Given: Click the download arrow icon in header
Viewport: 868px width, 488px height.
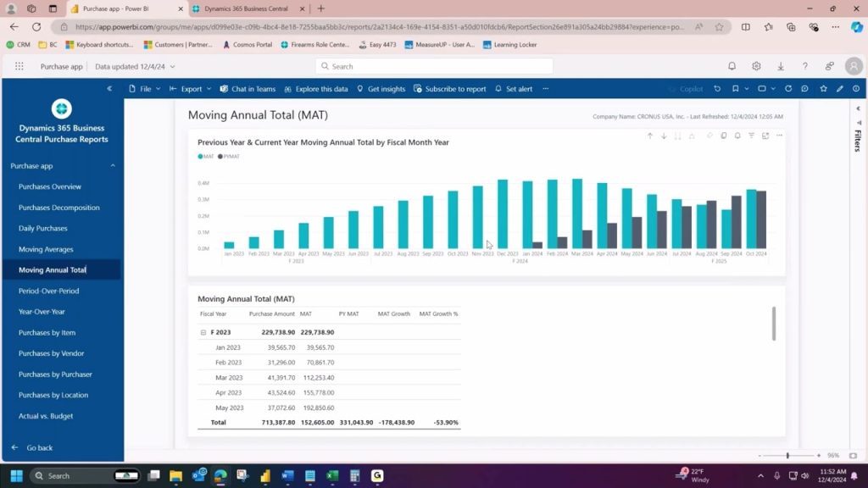Looking at the screenshot, I should point(781,66).
